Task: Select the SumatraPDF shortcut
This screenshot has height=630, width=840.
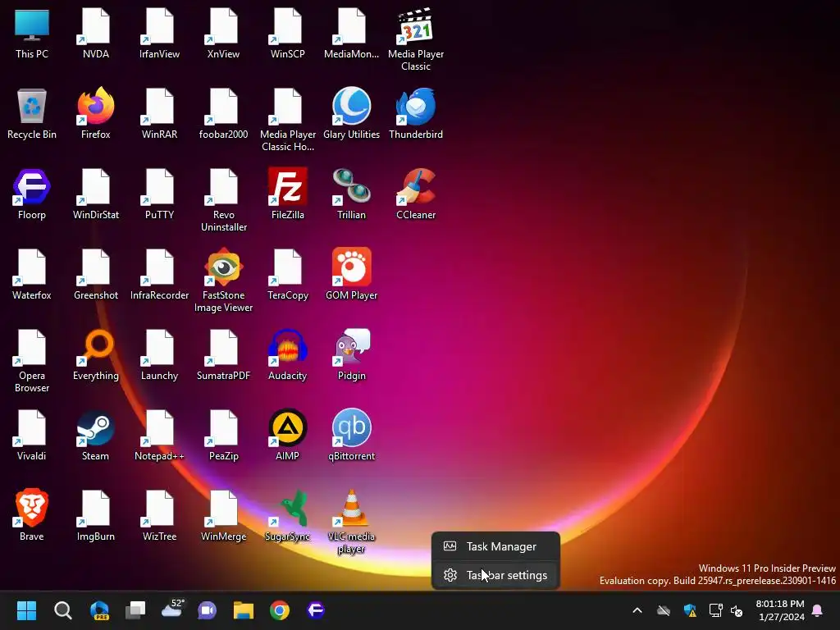Action: [223, 354]
